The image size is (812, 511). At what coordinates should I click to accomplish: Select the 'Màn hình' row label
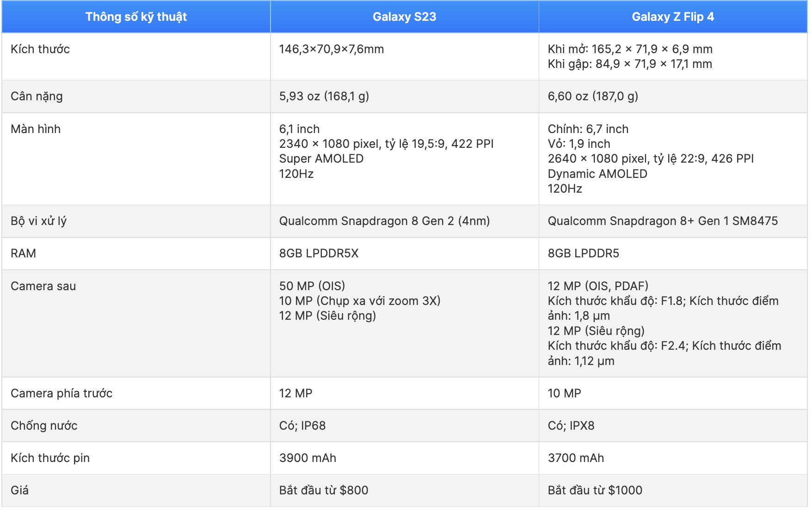(x=36, y=129)
